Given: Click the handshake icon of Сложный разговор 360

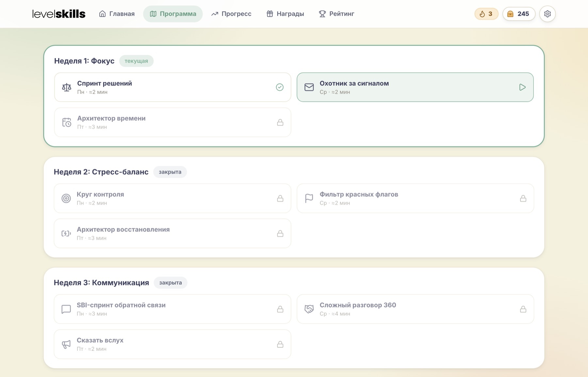Looking at the screenshot, I should 309,309.
